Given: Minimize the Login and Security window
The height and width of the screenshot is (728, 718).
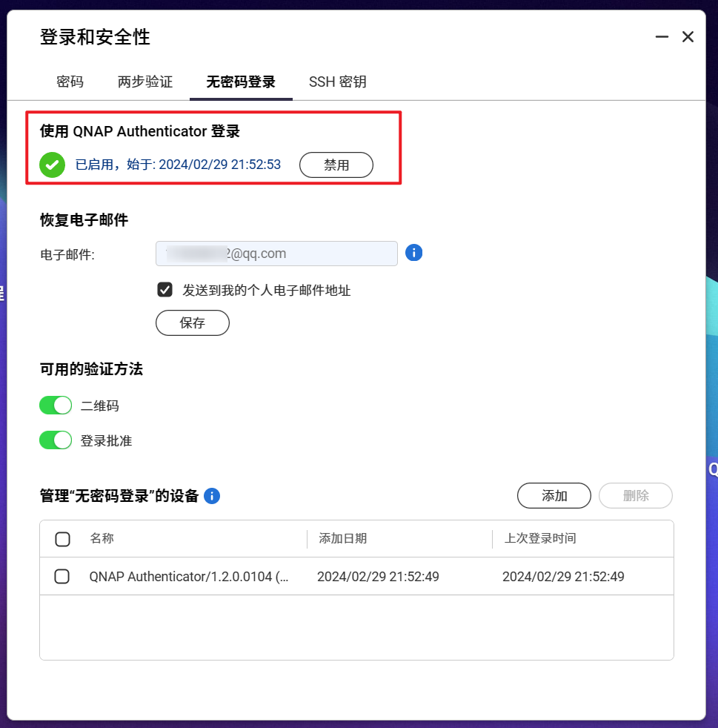Looking at the screenshot, I should pyautogui.click(x=662, y=36).
